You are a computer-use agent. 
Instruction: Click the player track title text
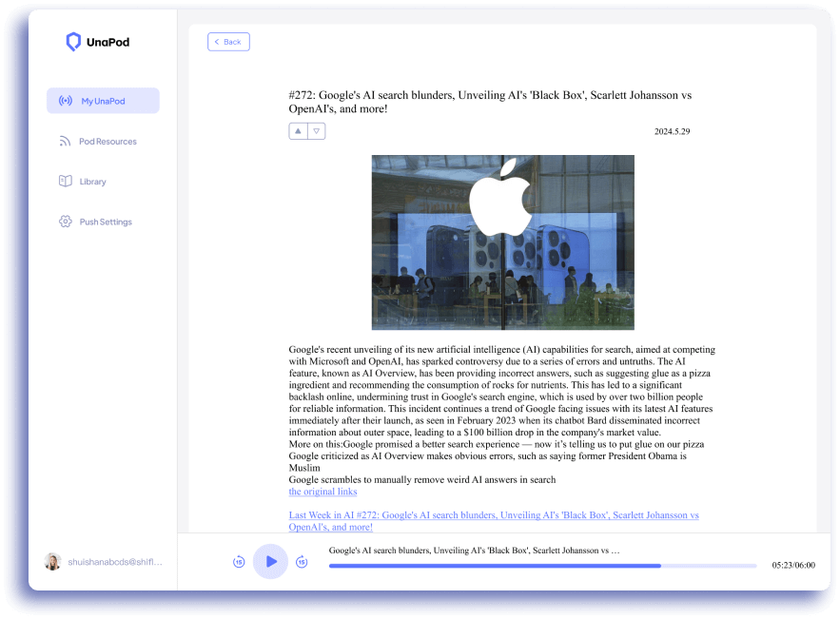coord(474,550)
